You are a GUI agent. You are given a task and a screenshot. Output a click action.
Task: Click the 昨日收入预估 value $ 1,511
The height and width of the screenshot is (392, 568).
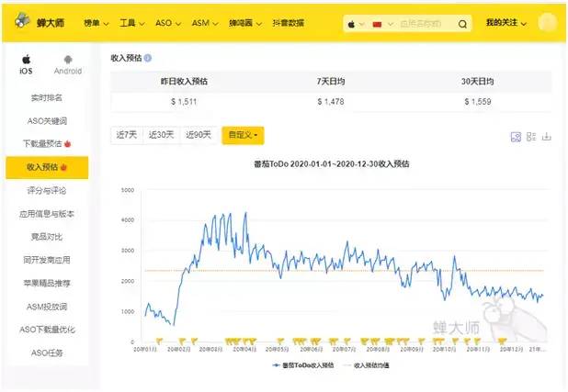click(184, 102)
